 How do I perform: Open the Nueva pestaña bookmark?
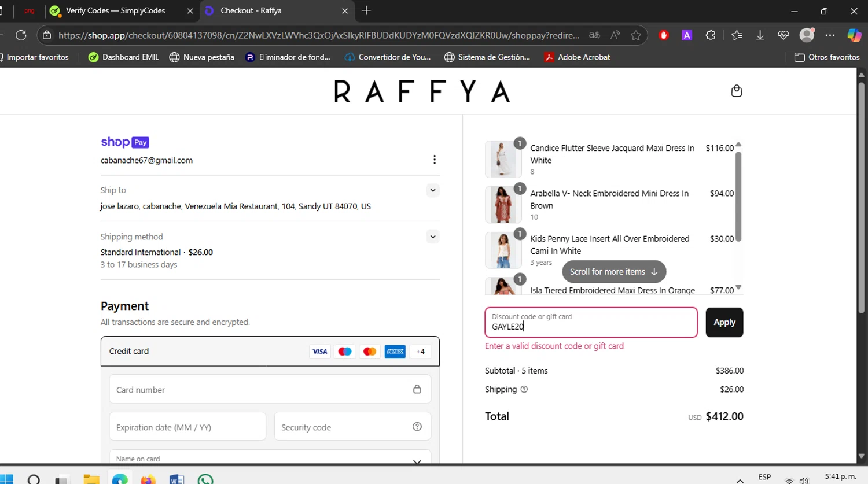pyautogui.click(x=201, y=57)
